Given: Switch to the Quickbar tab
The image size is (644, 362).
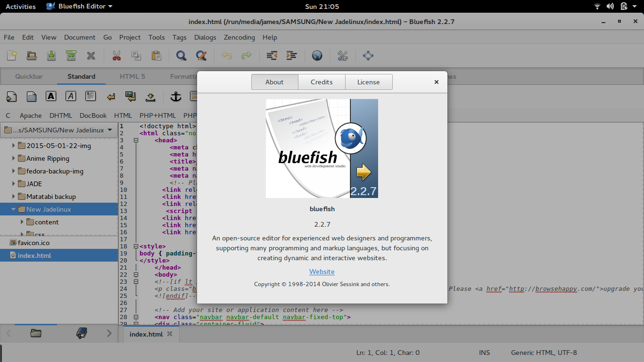Looking at the screenshot, I should [x=29, y=76].
